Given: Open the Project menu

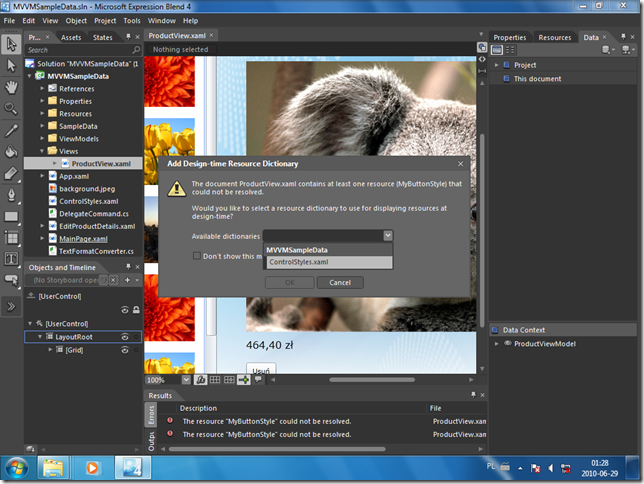Looking at the screenshot, I should pos(105,20).
